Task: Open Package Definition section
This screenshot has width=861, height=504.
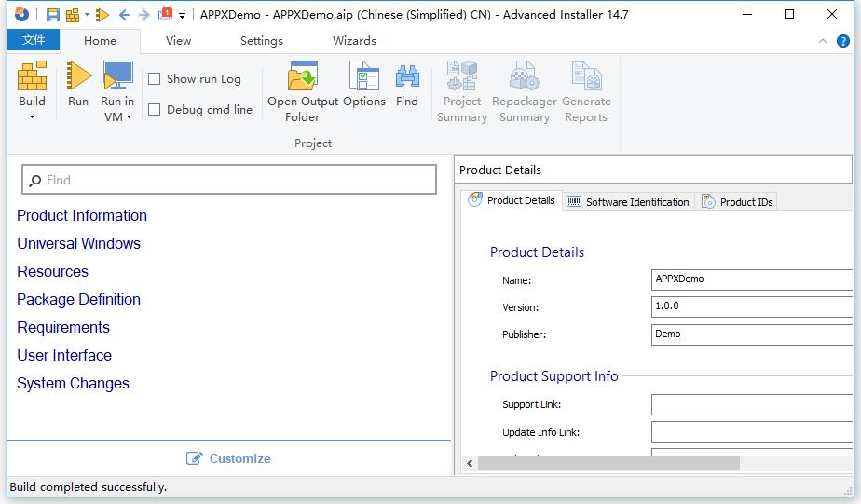Action: pyautogui.click(x=78, y=300)
